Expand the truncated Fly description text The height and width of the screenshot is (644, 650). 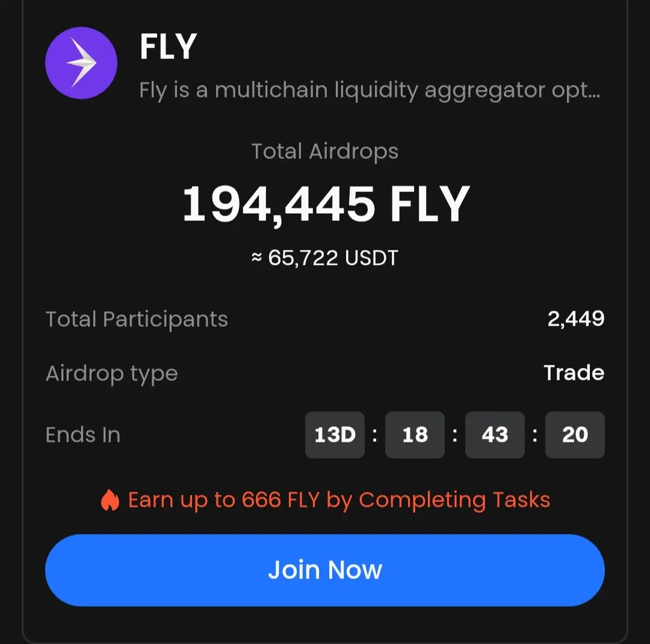click(x=370, y=90)
